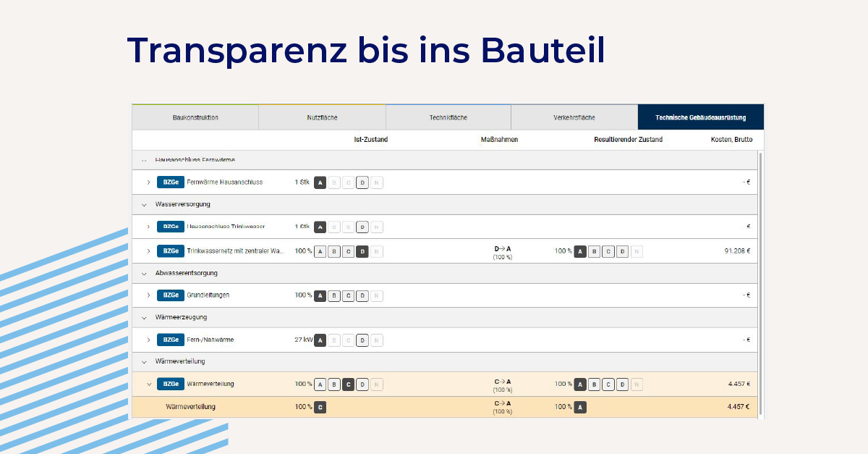This screenshot has width=868, height=454.
Task: Set Trinkwassernetz resulting state to D
Action: [622, 251]
